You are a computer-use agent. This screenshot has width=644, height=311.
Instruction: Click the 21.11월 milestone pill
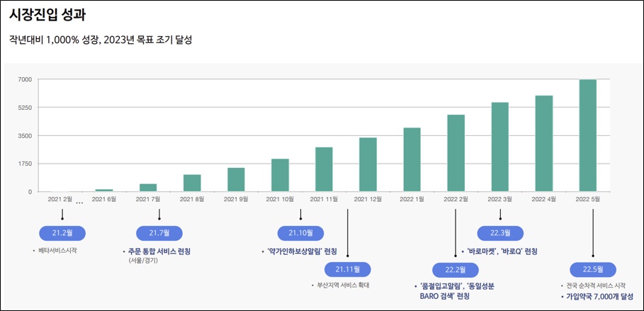click(347, 269)
